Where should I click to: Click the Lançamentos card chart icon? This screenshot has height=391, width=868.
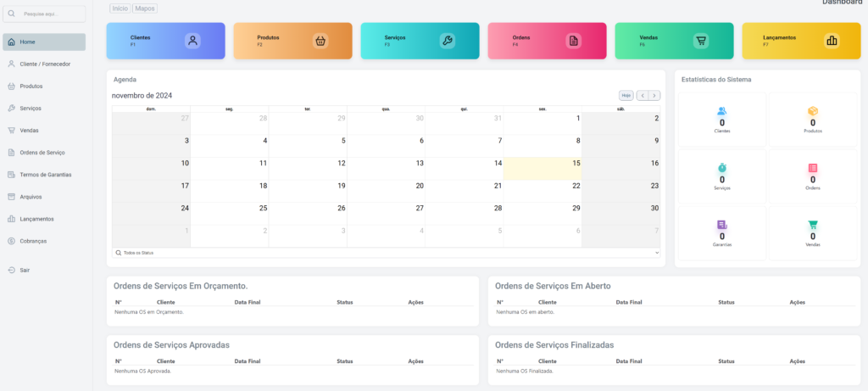(x=832, y=41)
